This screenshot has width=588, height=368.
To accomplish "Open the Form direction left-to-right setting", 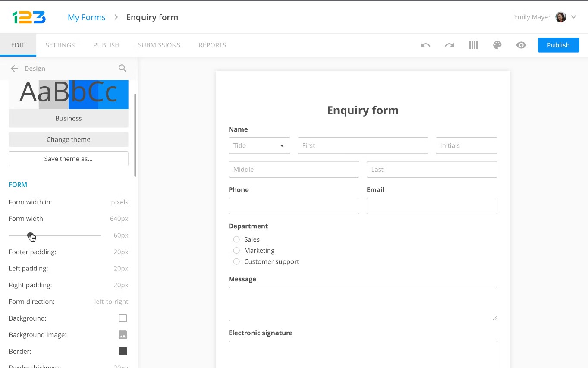I will point(111,301).
